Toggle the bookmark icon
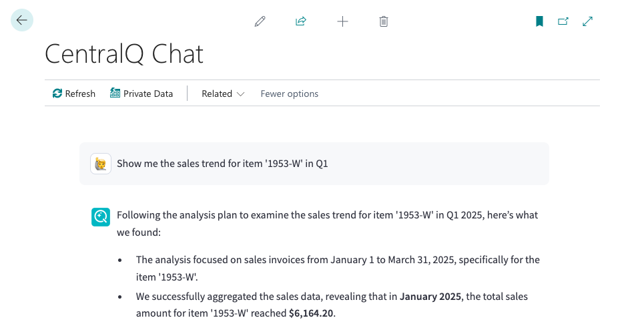The width and height of the screenshot is (644, 328). pos(540,21)
